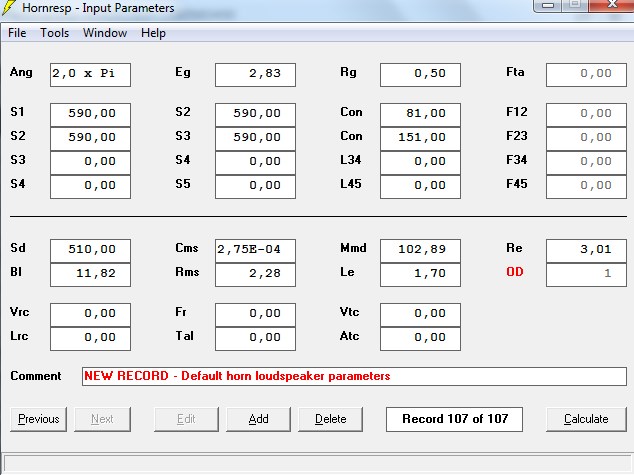Image resolution: width=634 pixels, height=475 pixels.
Task: Click the L34 field
Action: (420, 163)
